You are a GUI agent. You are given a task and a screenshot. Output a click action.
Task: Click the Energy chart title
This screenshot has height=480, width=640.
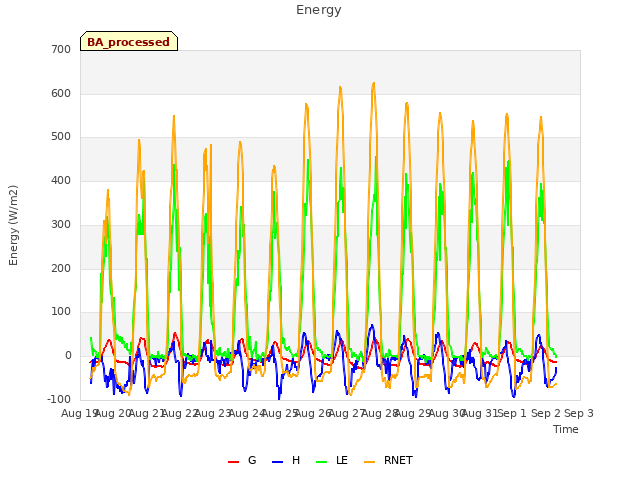319,10
